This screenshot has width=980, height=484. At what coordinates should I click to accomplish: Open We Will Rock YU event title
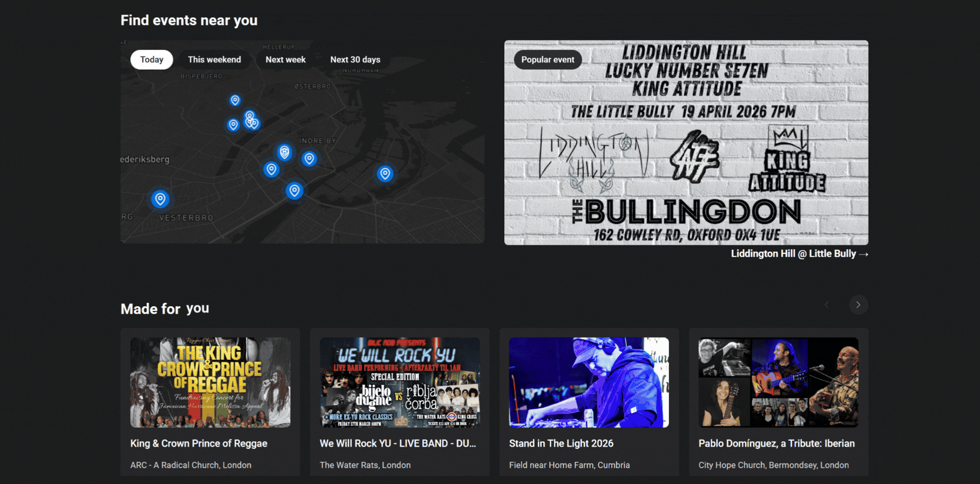[x=398, y=443]
